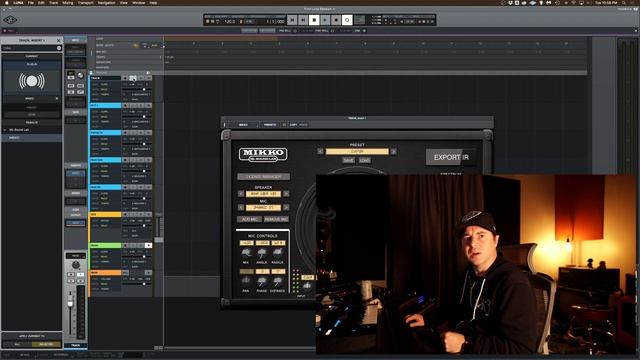Open PRESETS in the plugin window header
Viewport: 640px width, 360px height.
pos(270,124)
